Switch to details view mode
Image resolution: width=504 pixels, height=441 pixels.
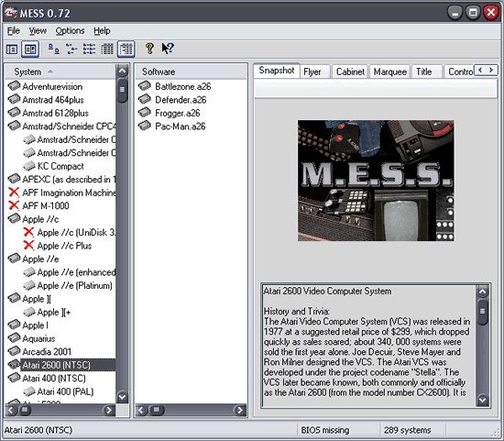click(x=107, y=50)
